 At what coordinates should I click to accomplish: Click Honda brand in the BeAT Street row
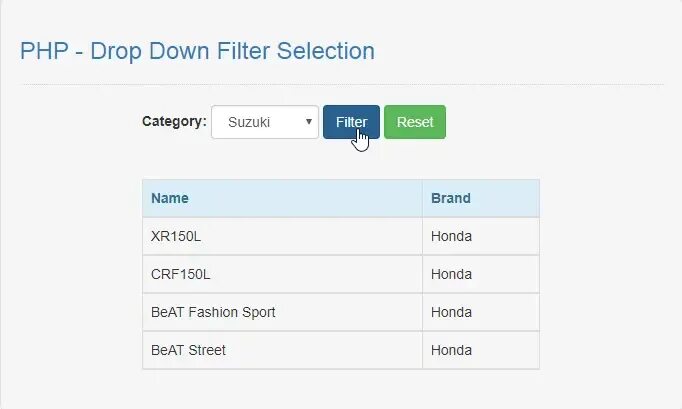451,350
